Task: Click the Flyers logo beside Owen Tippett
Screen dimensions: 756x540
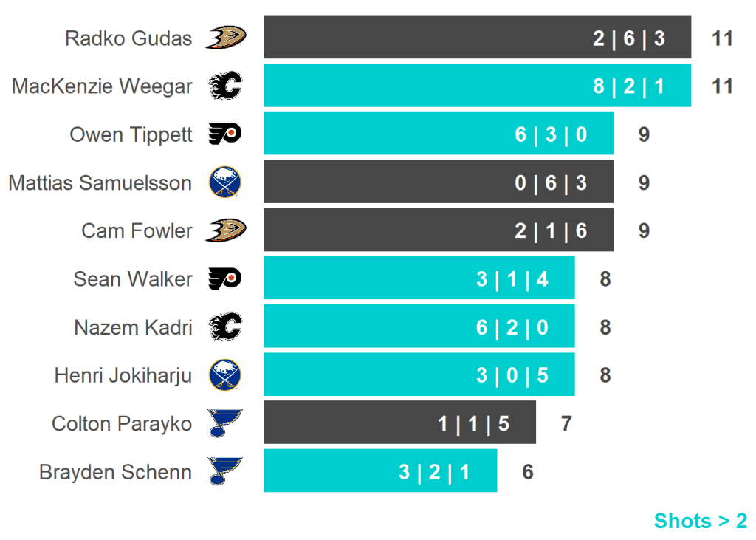Action: click(x=225, y=134)
